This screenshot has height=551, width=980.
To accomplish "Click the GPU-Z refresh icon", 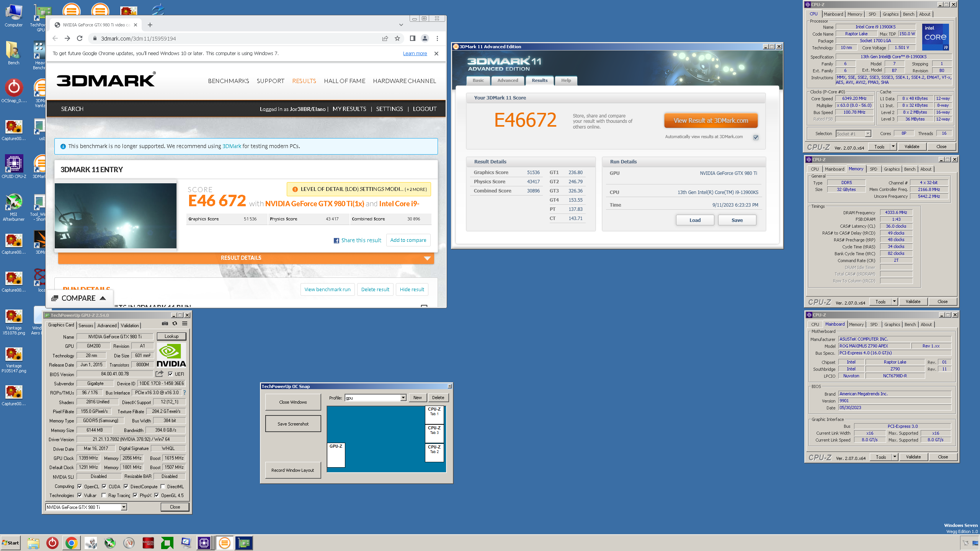I will [x=175, y=324].
